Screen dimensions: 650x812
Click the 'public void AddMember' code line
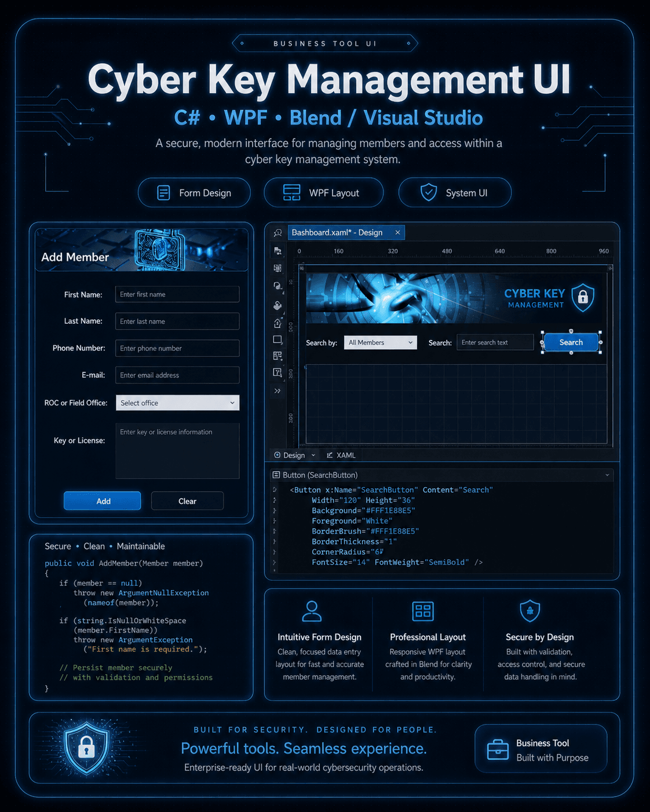[124, 563]
